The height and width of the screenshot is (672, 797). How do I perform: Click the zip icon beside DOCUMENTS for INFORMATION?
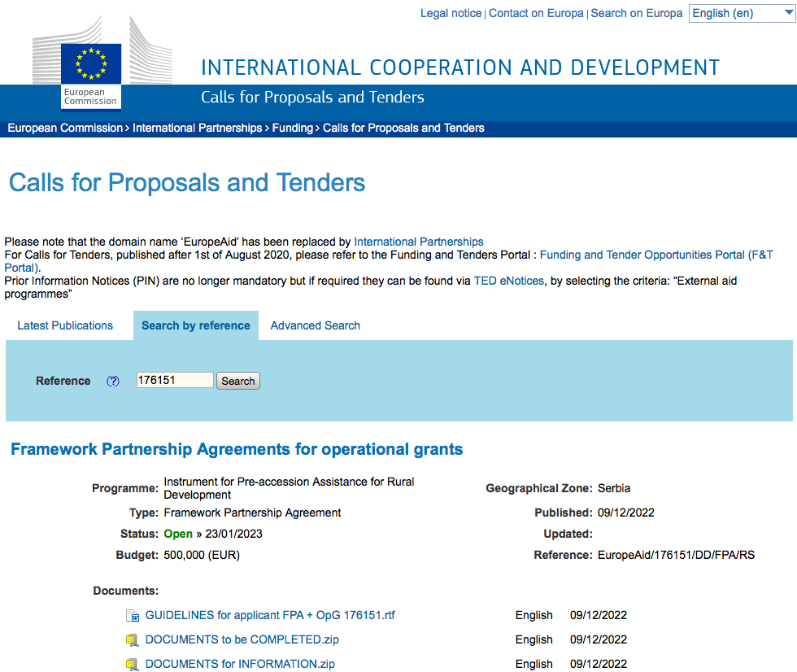pos(132,665)
